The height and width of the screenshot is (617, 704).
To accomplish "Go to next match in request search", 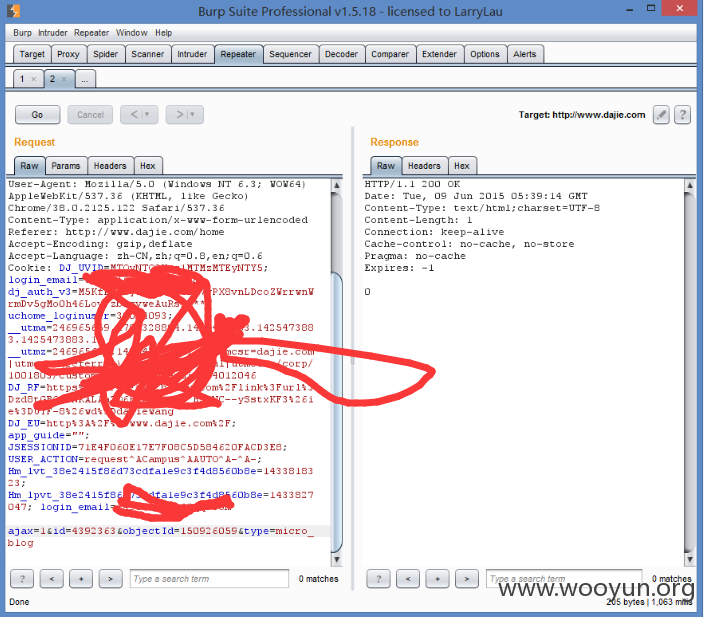I will coord(110,579).
